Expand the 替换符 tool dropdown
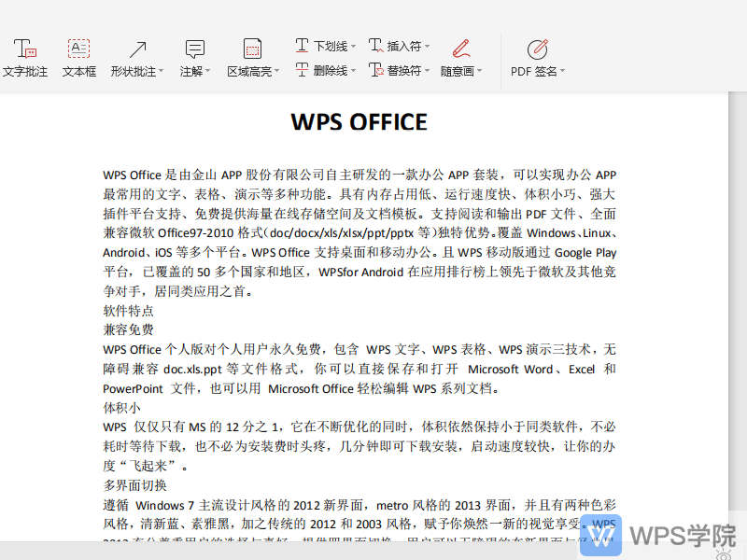Image resolution: width=747 pixels, height=560 pixels. coord(427,70)
